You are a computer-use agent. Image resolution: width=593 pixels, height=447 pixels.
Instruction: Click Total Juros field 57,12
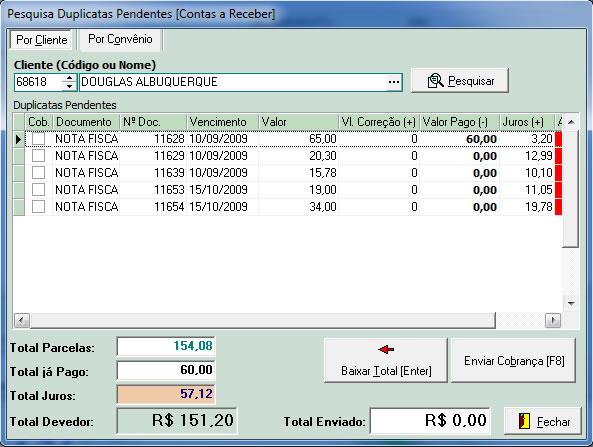(166, 394)
